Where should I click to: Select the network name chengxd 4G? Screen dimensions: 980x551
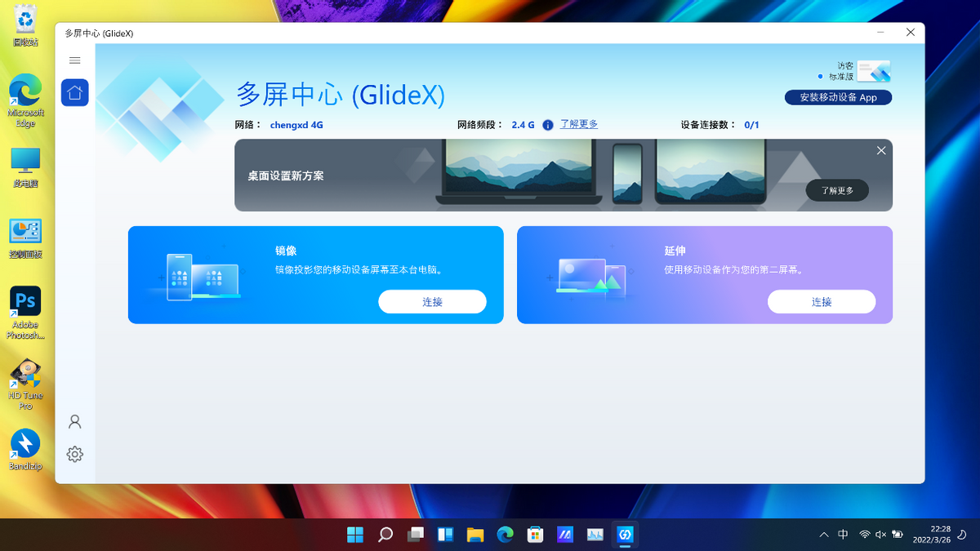pyautogui.click(x=296, y=125)
